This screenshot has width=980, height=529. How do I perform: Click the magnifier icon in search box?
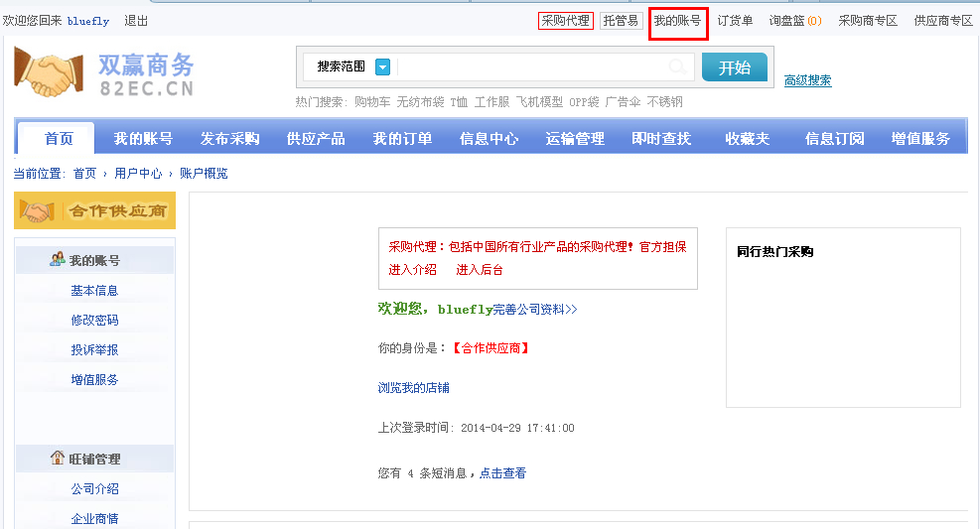[x=677, y=66]
